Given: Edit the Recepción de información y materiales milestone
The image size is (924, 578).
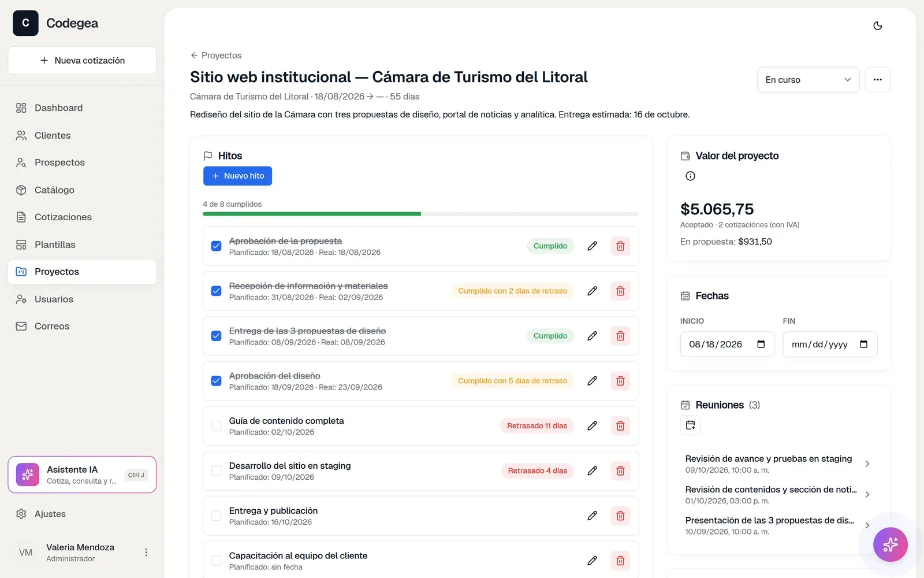Looking at the screenshot, I should 592,291.
